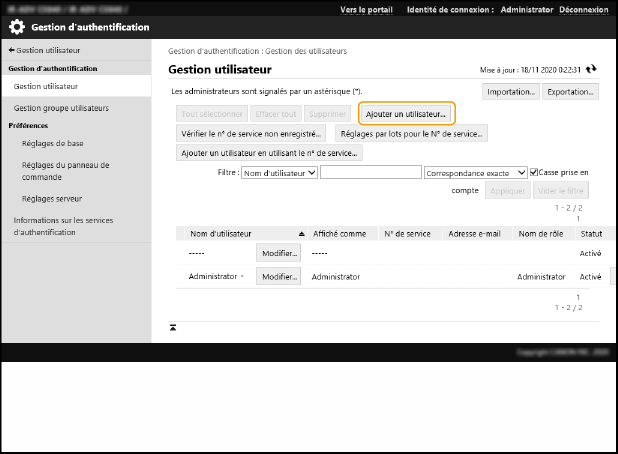Expand the Correspondance exacte dropdown

click(475, 172)
